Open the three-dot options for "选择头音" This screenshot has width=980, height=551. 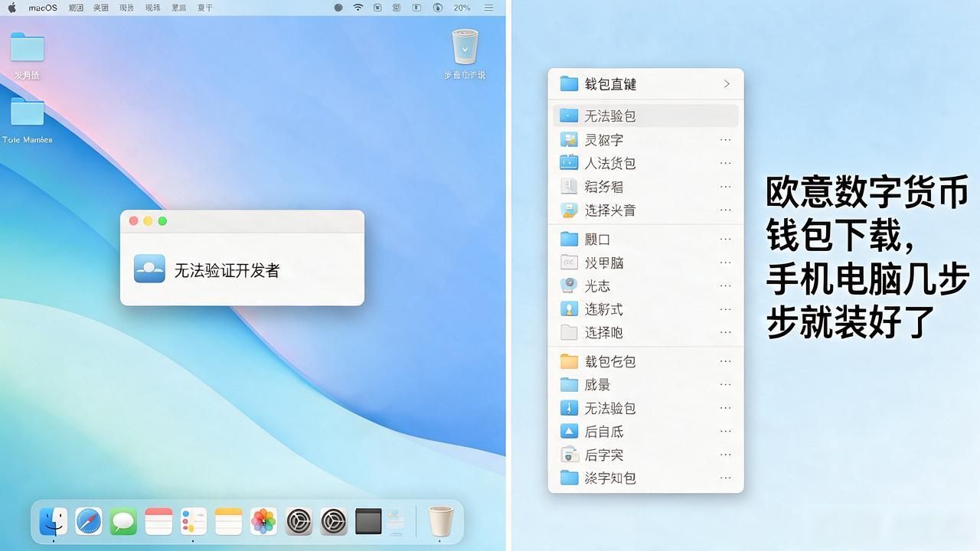(725, 210)
